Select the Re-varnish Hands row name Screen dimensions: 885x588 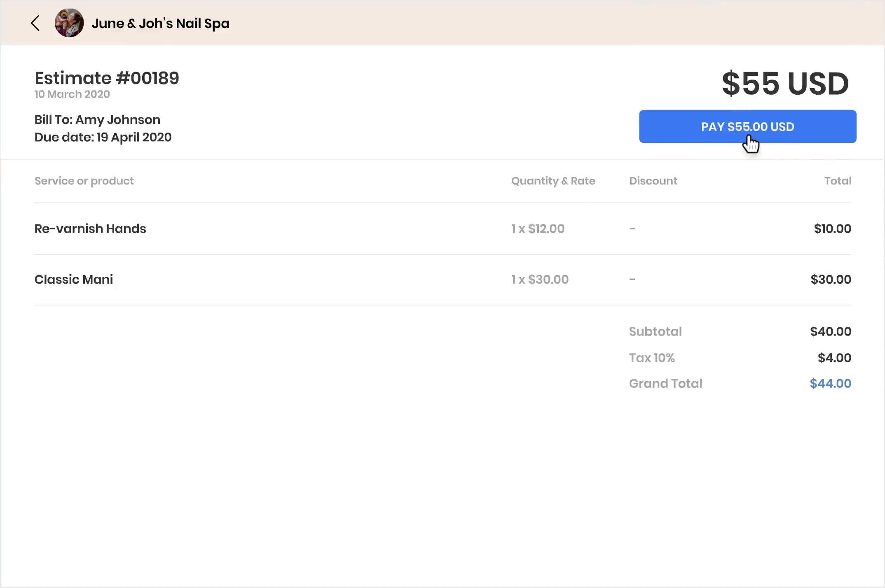(x=90, y=229)
